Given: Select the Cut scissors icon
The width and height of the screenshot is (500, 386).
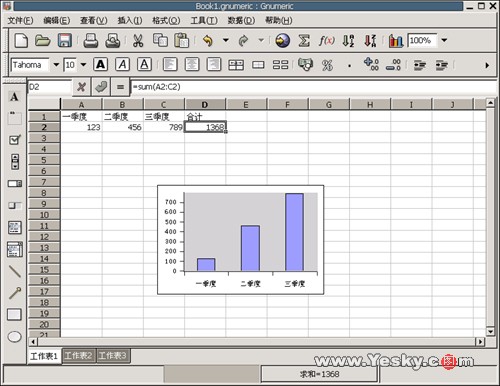Looking at the screenshot, I should tap(138, 40).
